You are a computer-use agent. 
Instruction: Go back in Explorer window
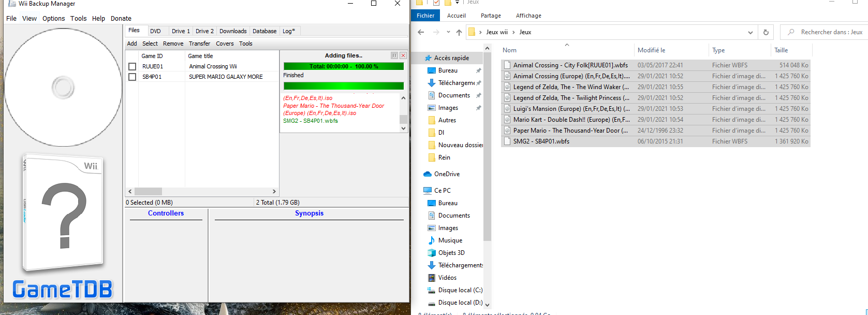421,32
